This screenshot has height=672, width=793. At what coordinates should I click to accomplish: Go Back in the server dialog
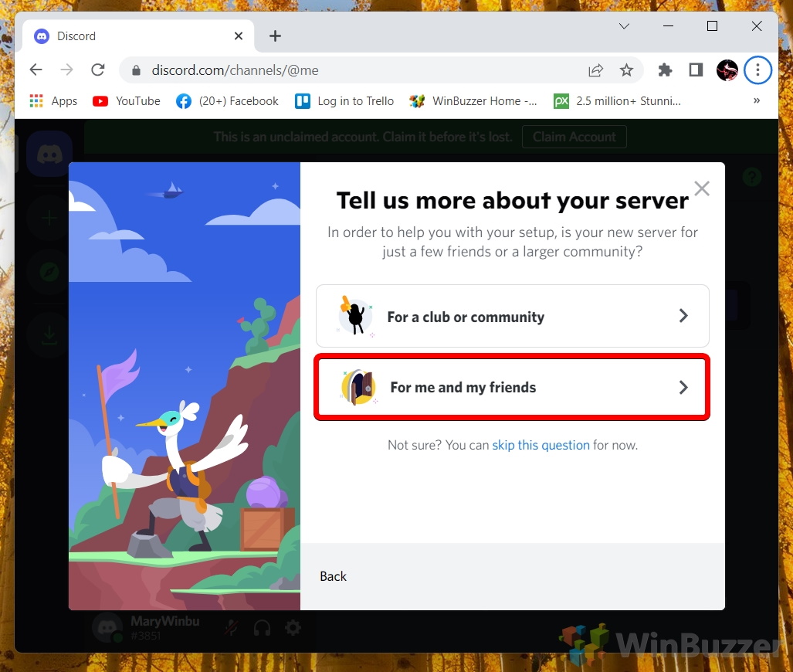333,576
